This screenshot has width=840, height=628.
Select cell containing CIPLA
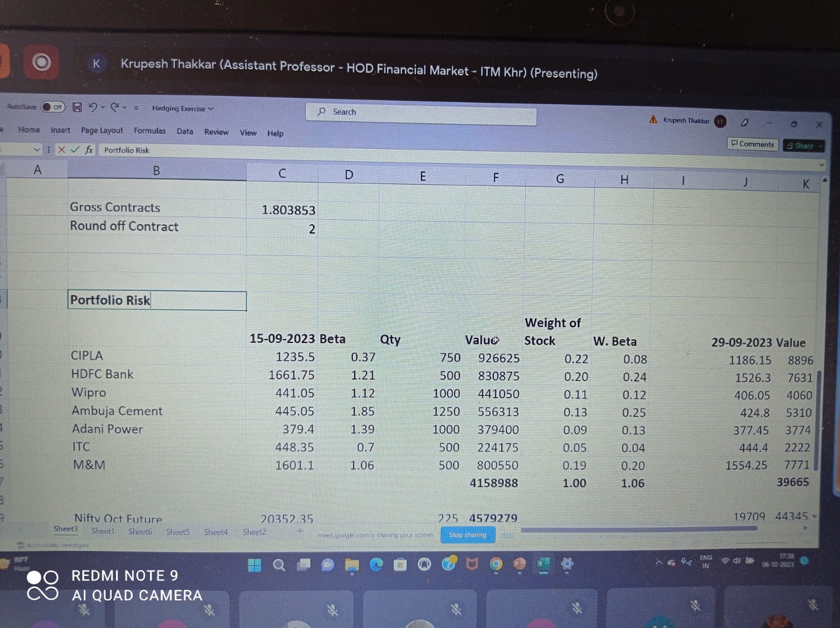click(157, 355)
